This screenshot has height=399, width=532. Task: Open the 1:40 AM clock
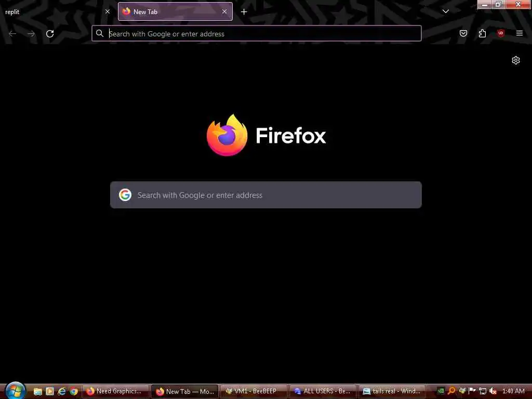coord(513,391)
